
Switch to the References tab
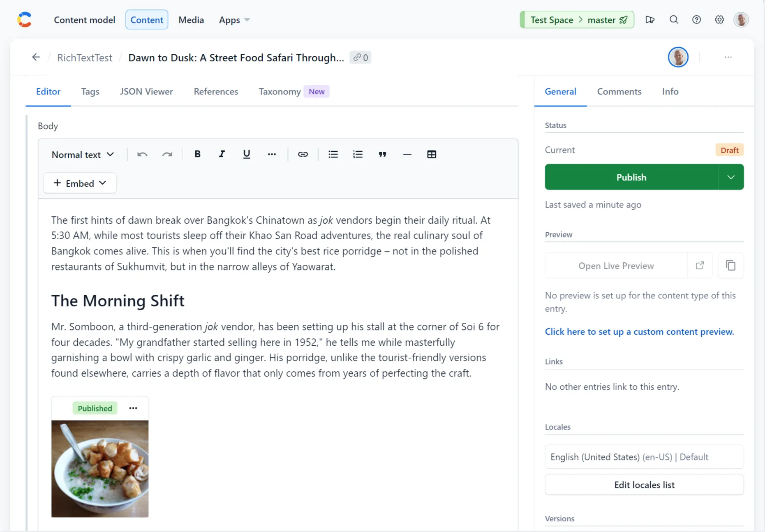(x=216, y=92)
